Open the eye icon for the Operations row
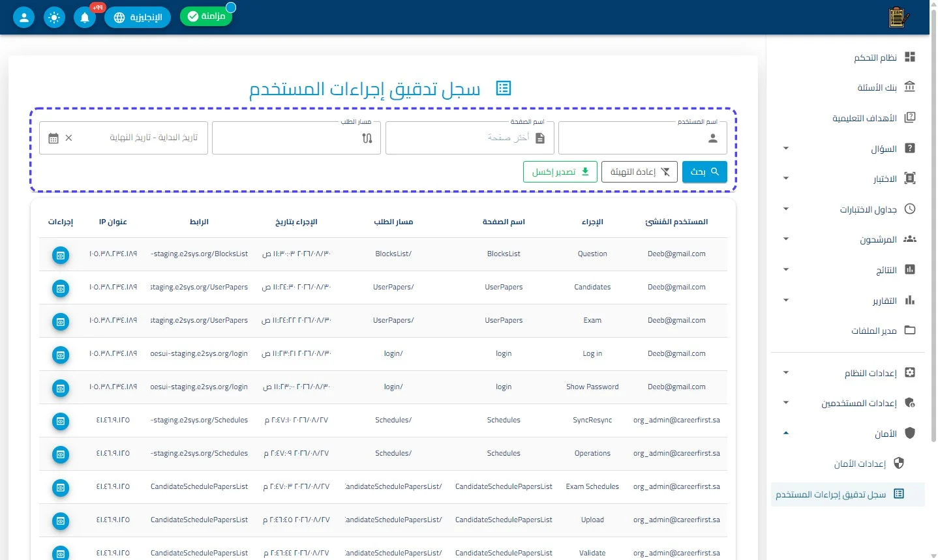 click(61, 454)
